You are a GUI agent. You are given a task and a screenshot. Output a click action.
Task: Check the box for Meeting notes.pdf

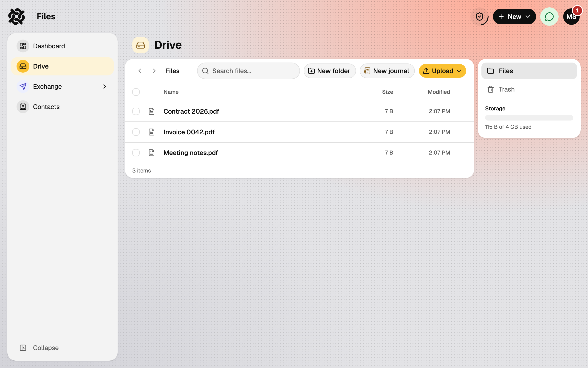click(x=136, y=152)
